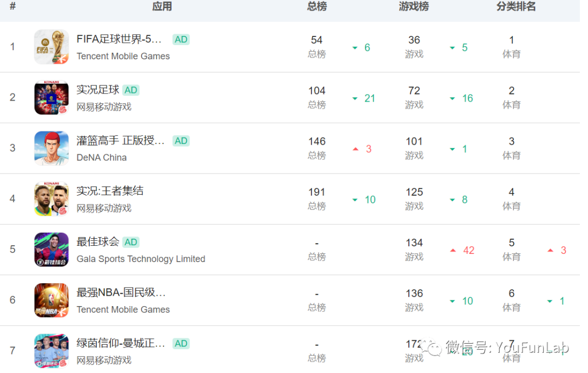The image size is (588, 373).
Task: Click the AD badge next to 最佳球会
Action: point(131,243)
